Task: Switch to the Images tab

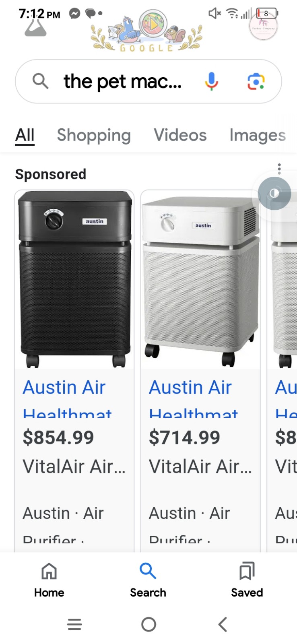Action: point(258,135)
